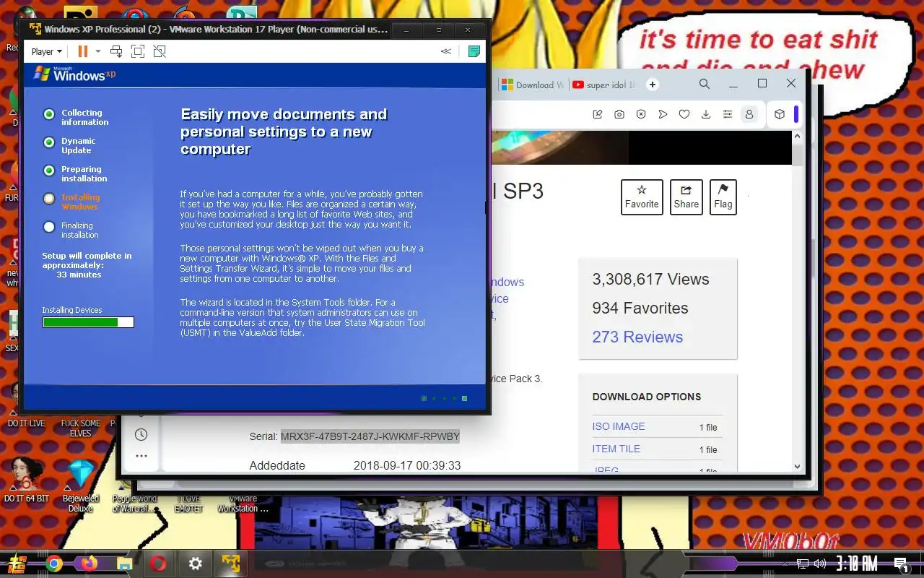924x578 pixels.
Task: Open the notification center icon in system tray
Action: pos(901,564)
